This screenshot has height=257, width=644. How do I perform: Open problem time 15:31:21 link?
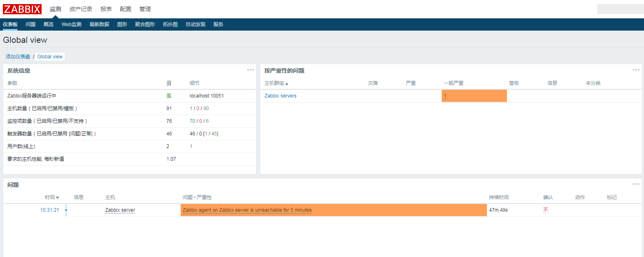pos(49,210)
